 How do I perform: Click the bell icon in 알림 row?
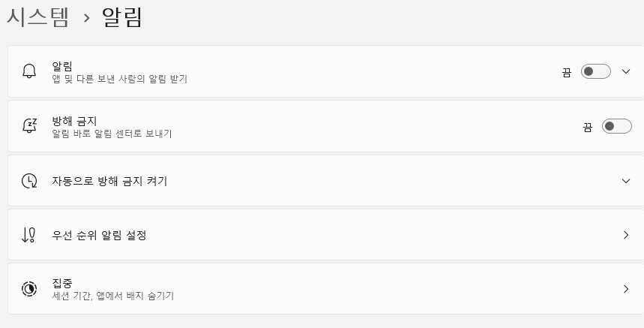click(29, 71)
